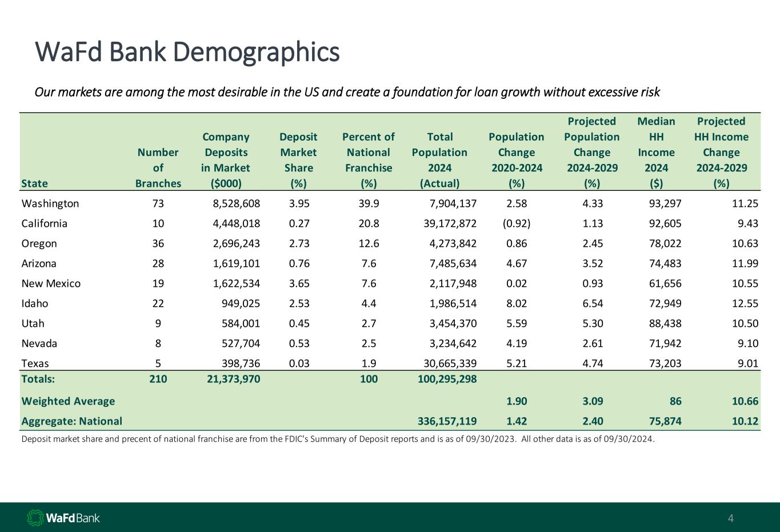Click the "Projected HH Income Change" header
This screenshot has height=532, width=780.
click(721, 153)
